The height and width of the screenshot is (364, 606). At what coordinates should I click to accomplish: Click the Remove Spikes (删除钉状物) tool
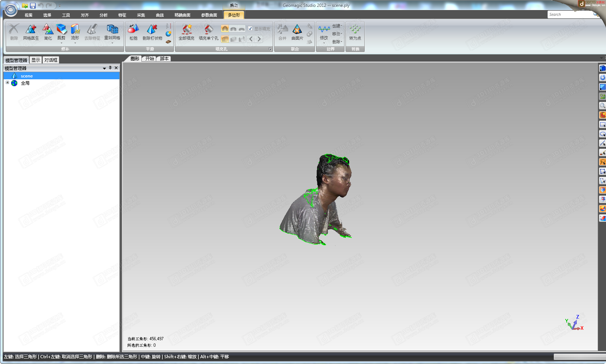tap(152, 32)
